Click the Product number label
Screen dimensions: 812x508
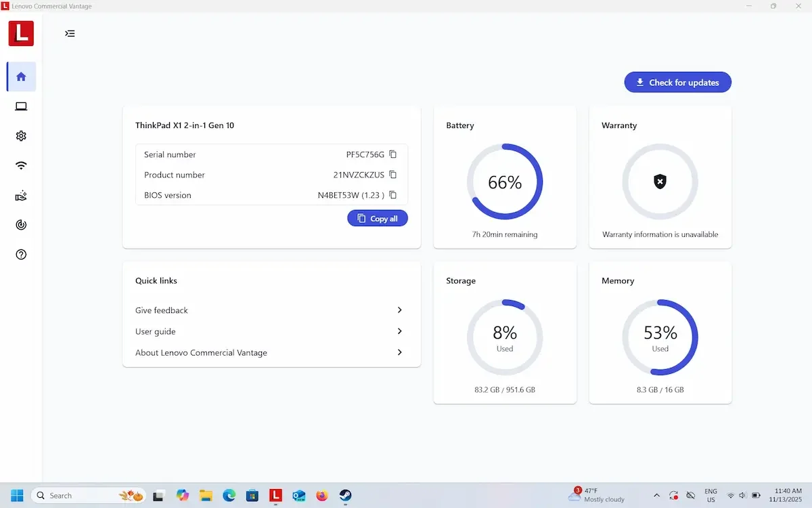click(x=175, y=175)
